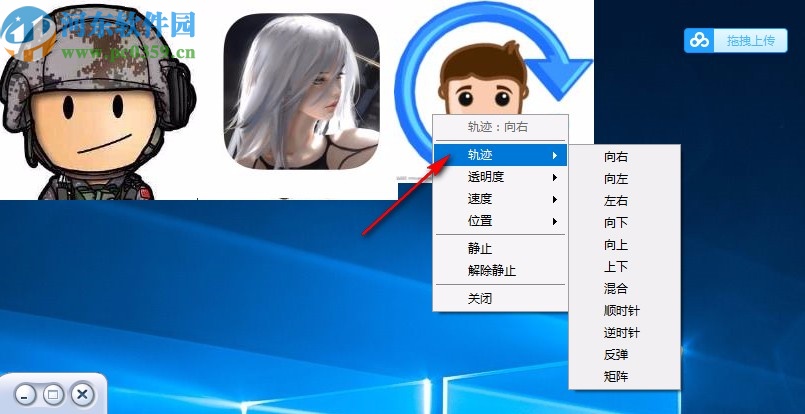Select the 向左 trajectory option

[x=625, y=179]
